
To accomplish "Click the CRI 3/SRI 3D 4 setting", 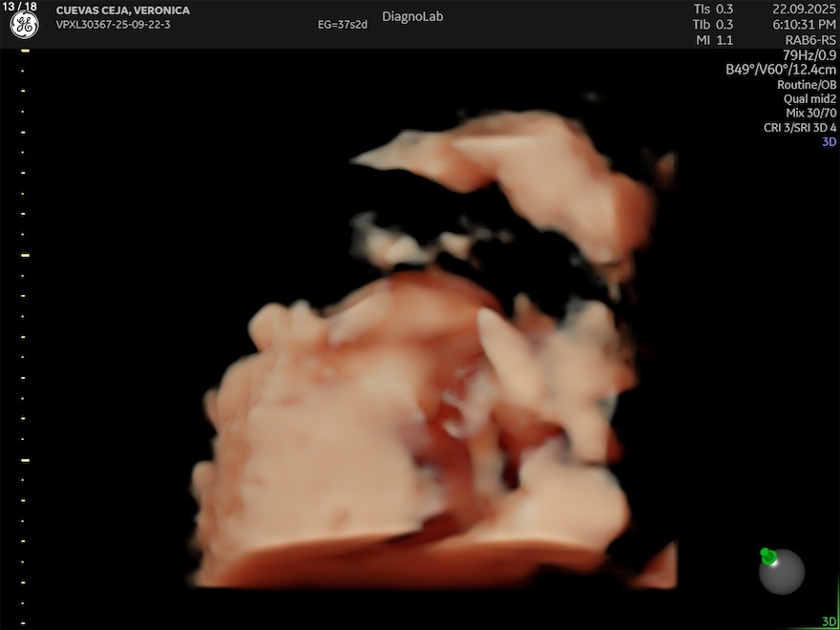I will tap(800, 127).
